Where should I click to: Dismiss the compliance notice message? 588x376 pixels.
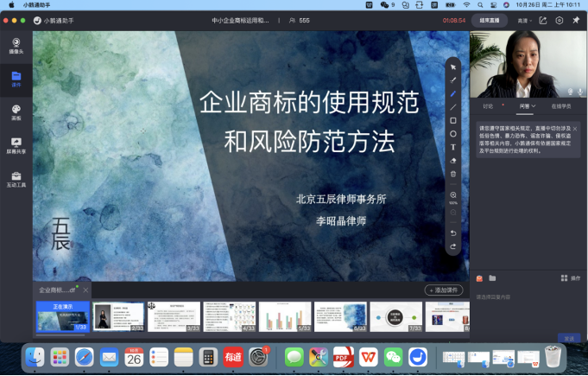575,129
